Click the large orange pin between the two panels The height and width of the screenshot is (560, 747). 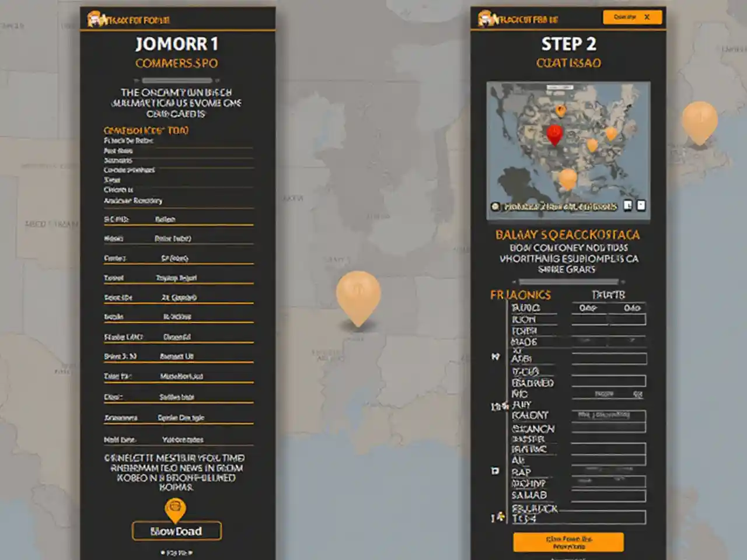click(x=358, y=294)
